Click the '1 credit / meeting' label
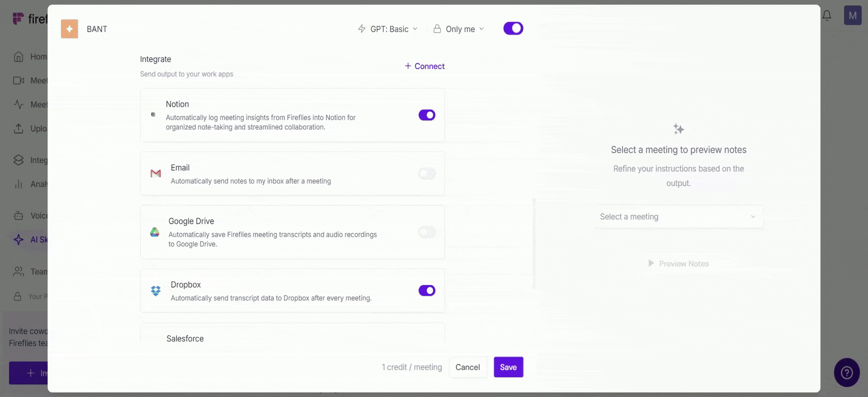 click(x=412, y=367)
